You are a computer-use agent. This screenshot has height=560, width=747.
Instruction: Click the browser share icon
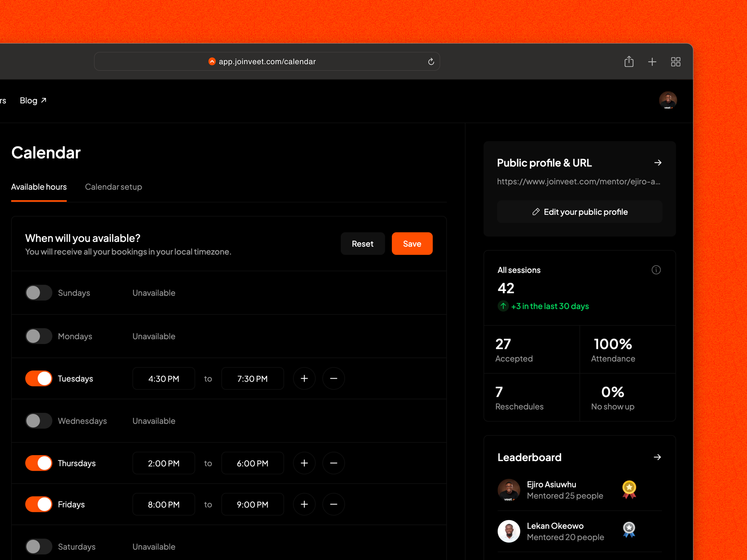[x=629, y=62]
